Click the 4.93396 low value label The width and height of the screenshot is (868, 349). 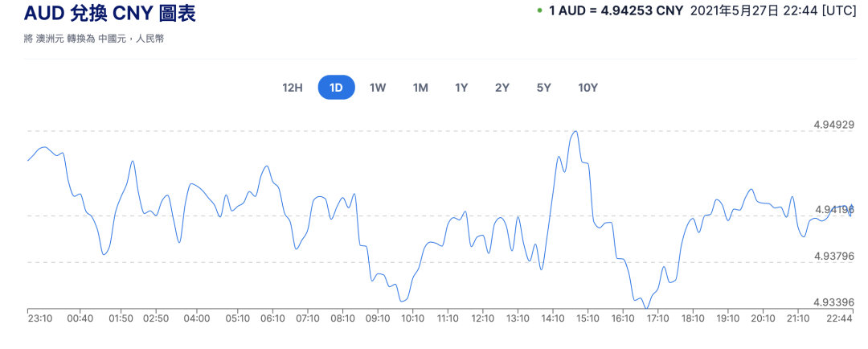(x=833, y=302)
